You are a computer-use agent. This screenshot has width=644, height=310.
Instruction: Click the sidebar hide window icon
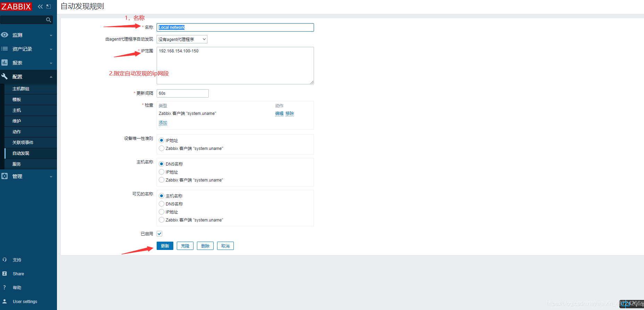(x=49, y=7)
